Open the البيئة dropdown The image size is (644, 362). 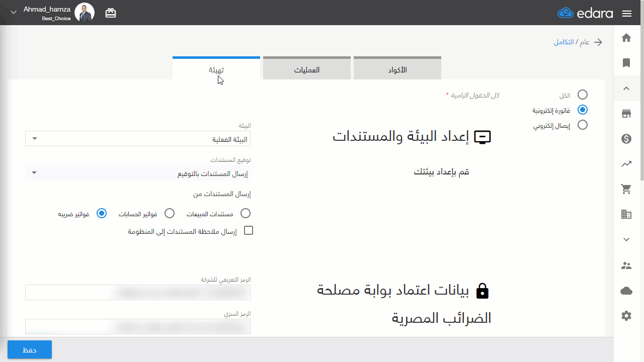pyautogui.click(x=138, y=139)
